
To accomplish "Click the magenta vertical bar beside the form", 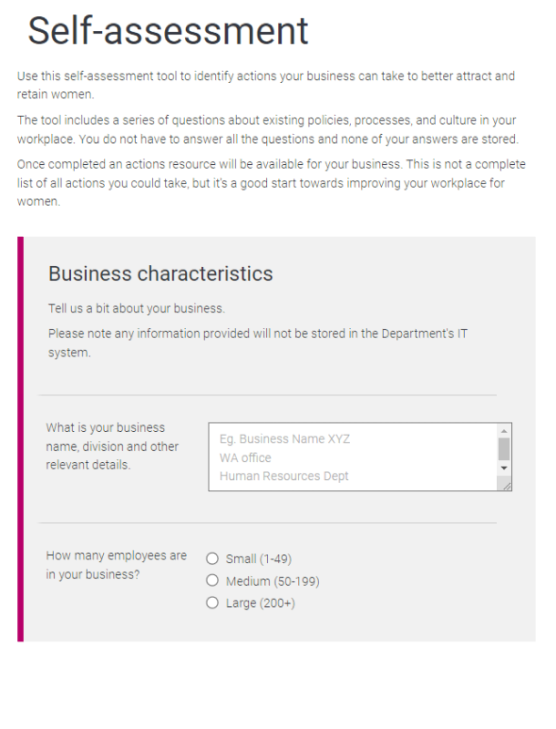I will tap(20, 439).
